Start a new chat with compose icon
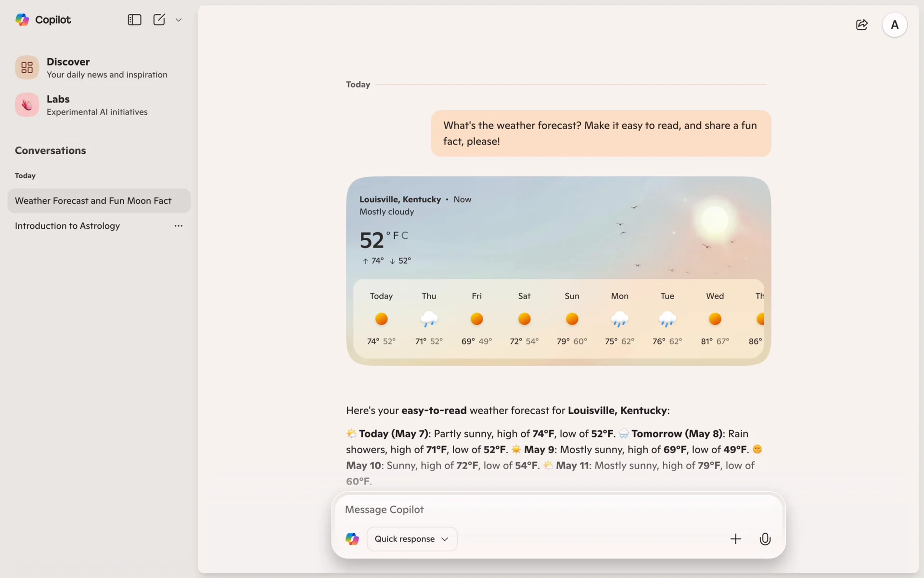The width and height of the screenshot is (924, 578). tap(159, 20)
